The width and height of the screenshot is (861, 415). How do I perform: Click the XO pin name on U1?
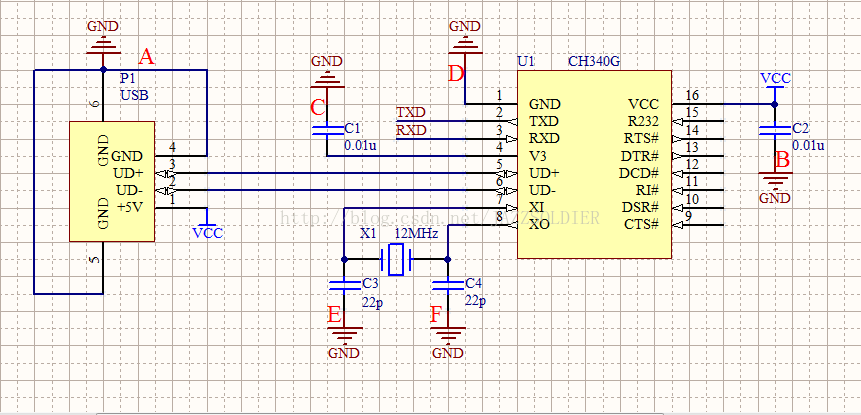[x=538, y=225]
